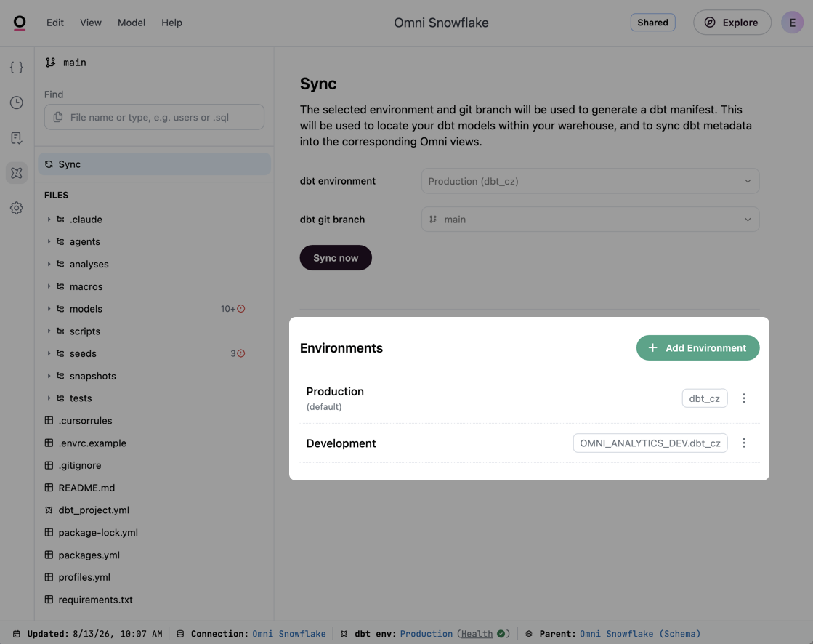Image resolution: width=813 pixels, height=644 pixels.
Task: Click the Omni logo icon
Action: pos(20,23)
